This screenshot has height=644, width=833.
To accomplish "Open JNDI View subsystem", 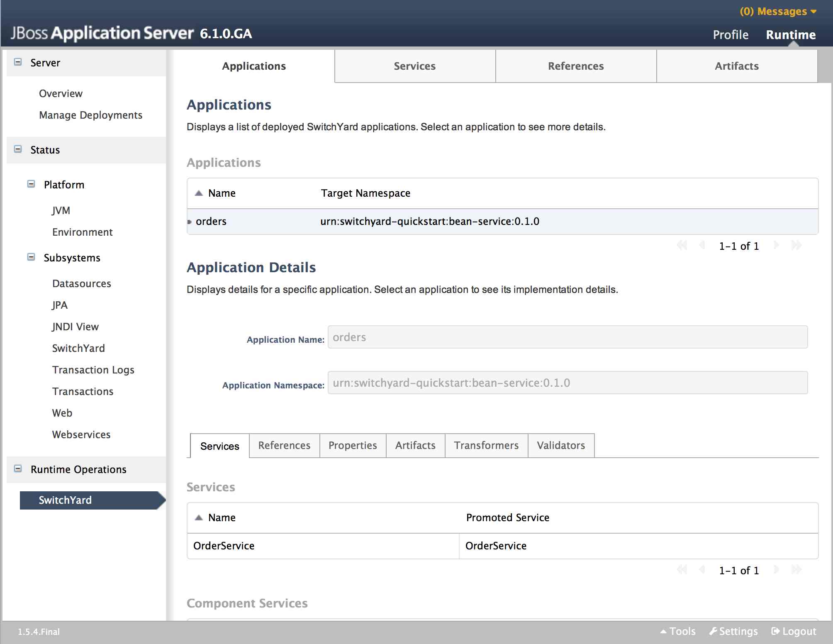I will (75, 327).
